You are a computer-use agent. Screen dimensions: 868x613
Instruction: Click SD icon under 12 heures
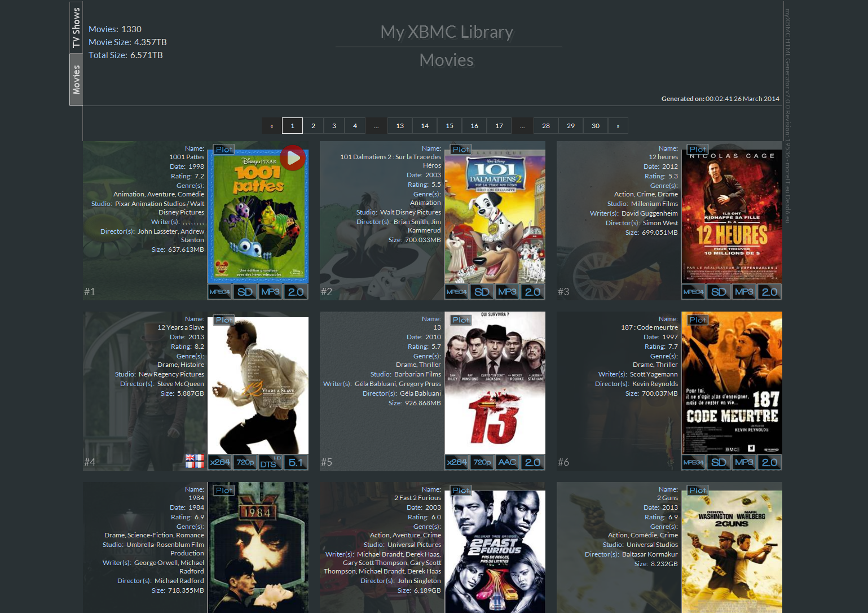tap(719, 292)
